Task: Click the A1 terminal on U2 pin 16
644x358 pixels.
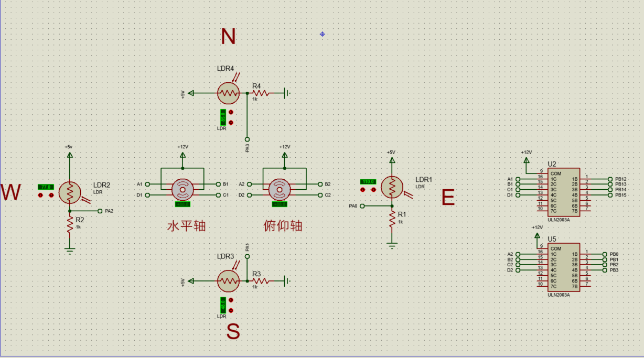Action: coord(518,179)
